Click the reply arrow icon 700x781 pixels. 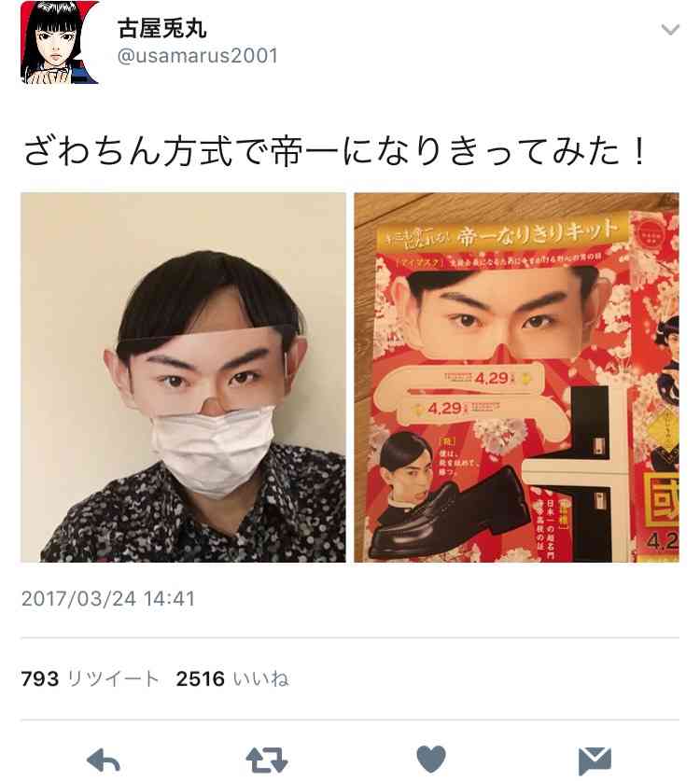[103, 760]
